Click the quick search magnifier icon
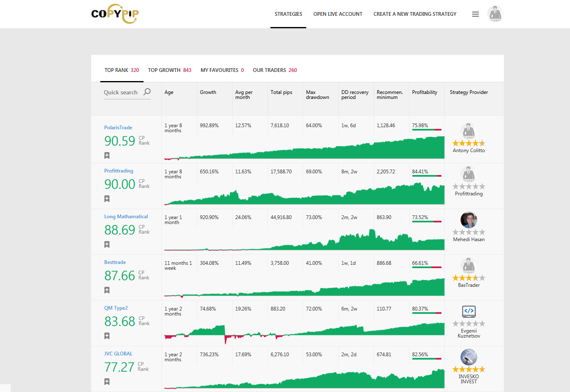This screenshot has width=570, height=392. point(147,92)
